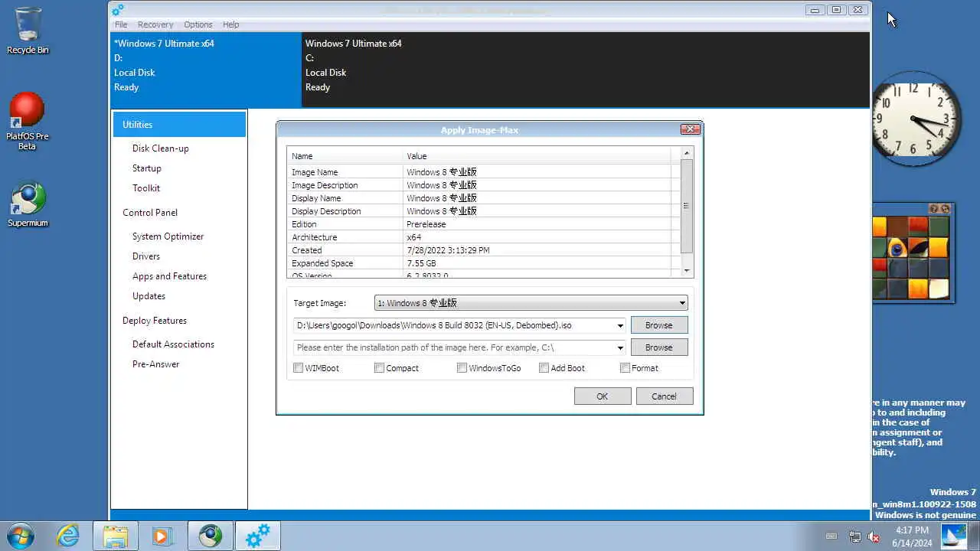Browse for the installation path

658,347
